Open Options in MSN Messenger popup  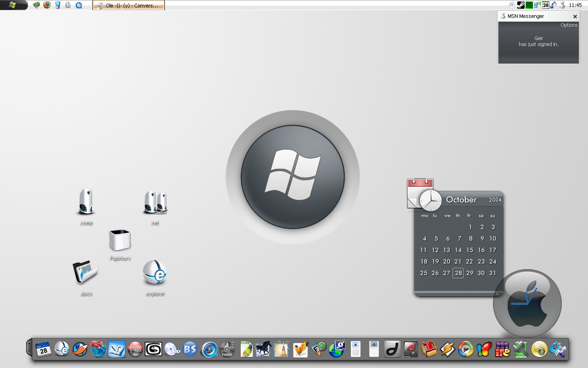569,25
